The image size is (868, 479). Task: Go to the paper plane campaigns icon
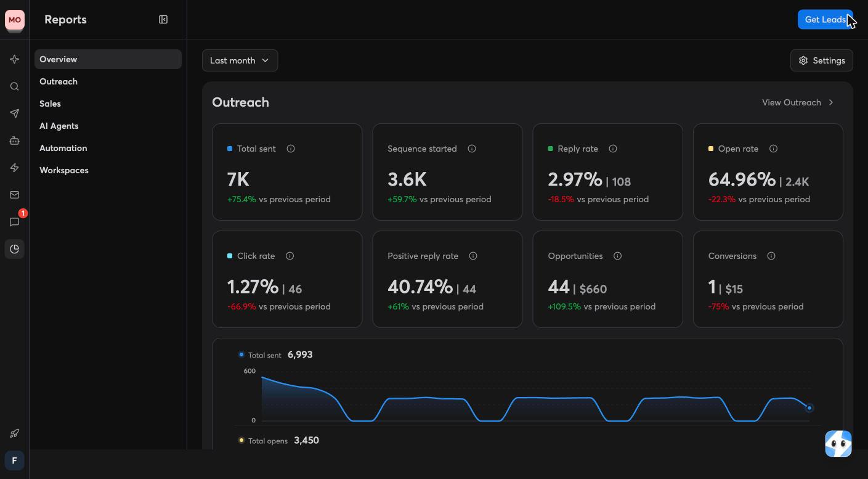tap(14, 113)
